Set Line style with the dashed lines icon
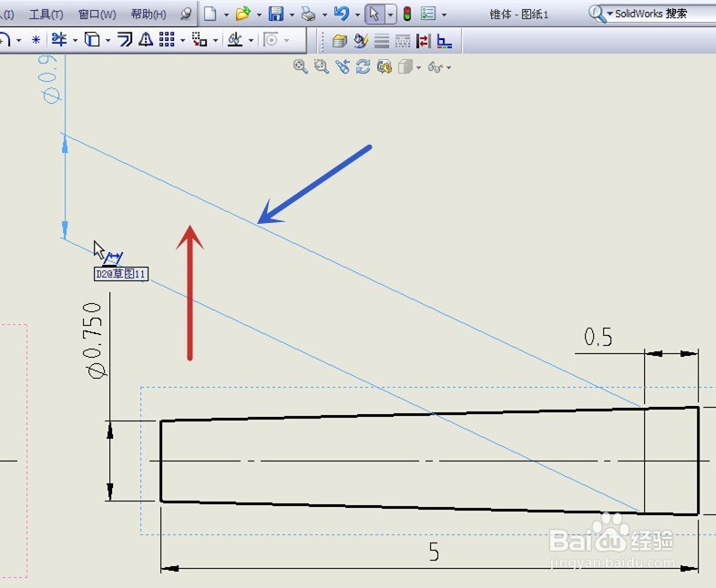Image resolution: width=716 pixels, height=588 pixels. [403, 42]
